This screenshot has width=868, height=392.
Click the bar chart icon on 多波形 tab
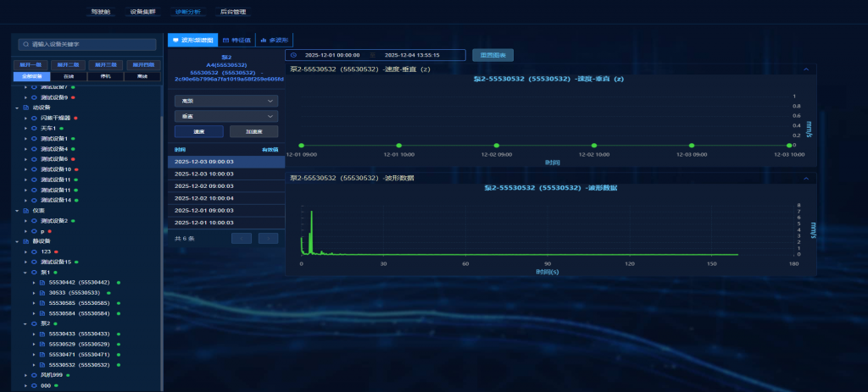click(264, 40)
